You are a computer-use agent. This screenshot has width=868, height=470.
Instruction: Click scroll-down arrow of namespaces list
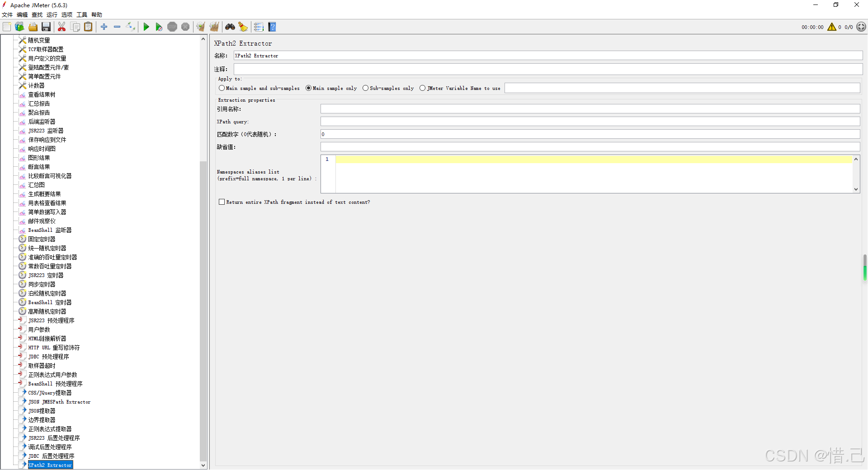856,189
